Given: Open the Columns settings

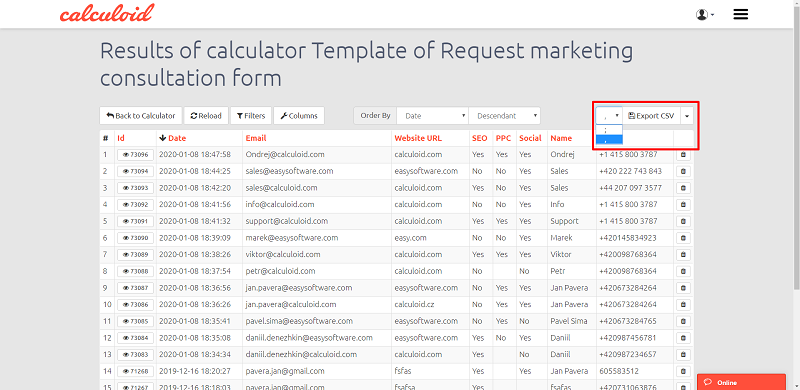Looking at the screenshot, I should [299, 116].
